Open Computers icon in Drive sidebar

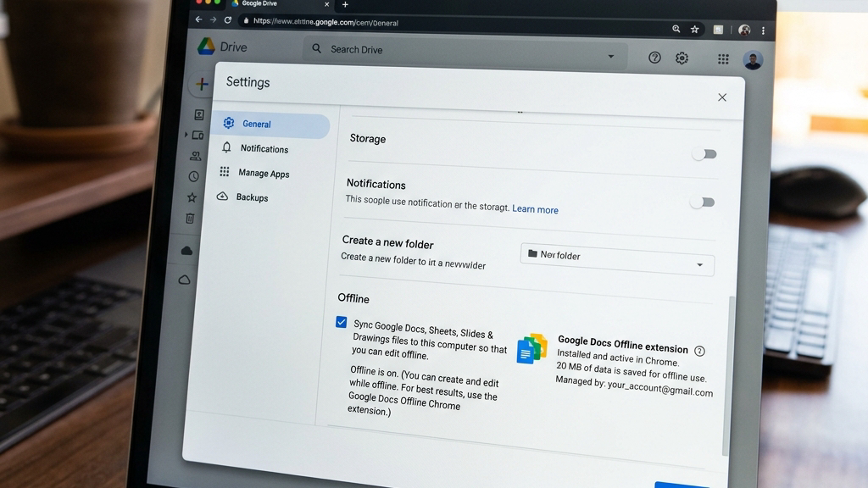click(198, 135)
